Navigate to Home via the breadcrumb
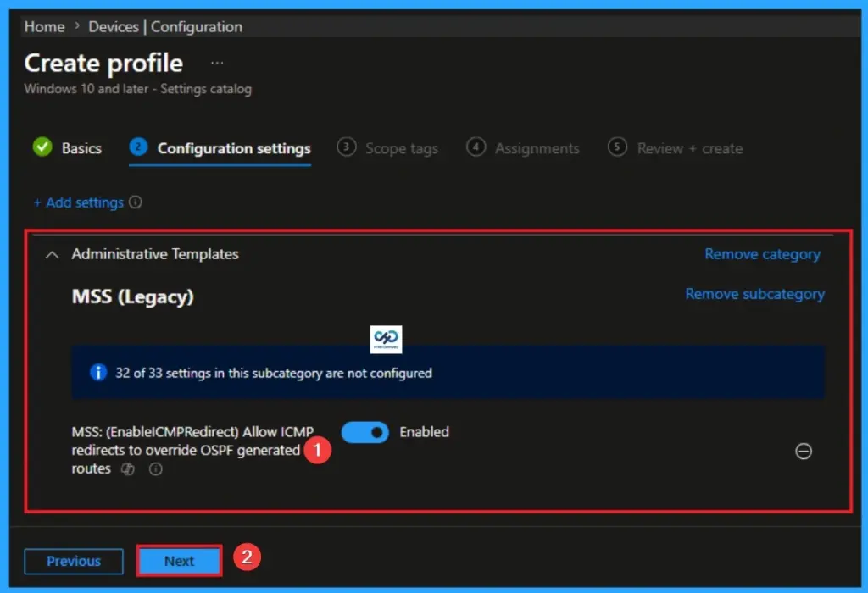This screenshot has width=868, height=593. (44, 26)
